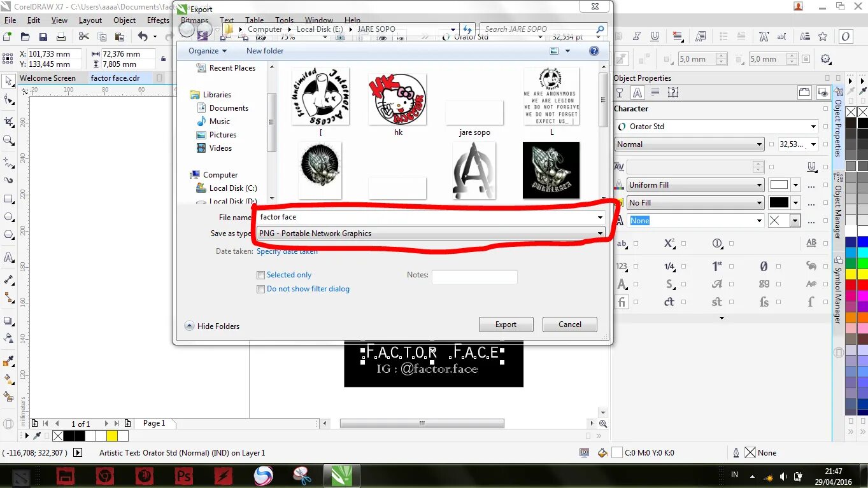Select the Zoom tool in toolbox
The height and width of the screenshot is (488, 868).
click(8, 140)
